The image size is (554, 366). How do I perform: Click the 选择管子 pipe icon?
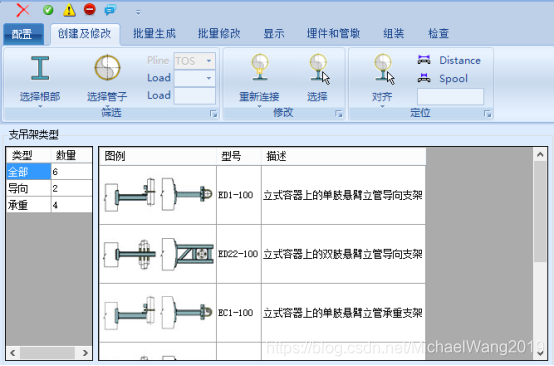tap(107, 67)
